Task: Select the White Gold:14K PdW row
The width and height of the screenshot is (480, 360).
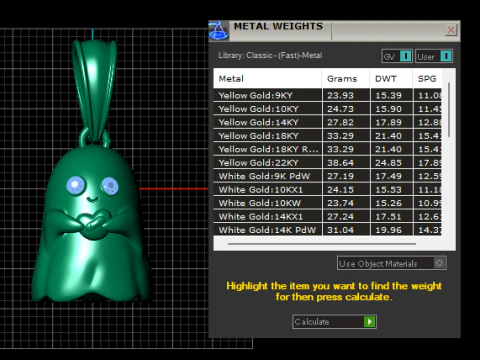Action: [327, 230]
